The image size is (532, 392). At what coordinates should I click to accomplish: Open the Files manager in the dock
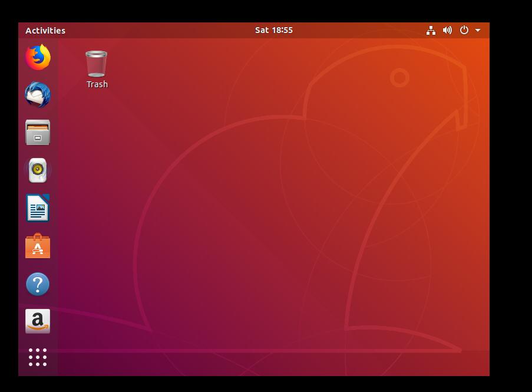[38, 133]
